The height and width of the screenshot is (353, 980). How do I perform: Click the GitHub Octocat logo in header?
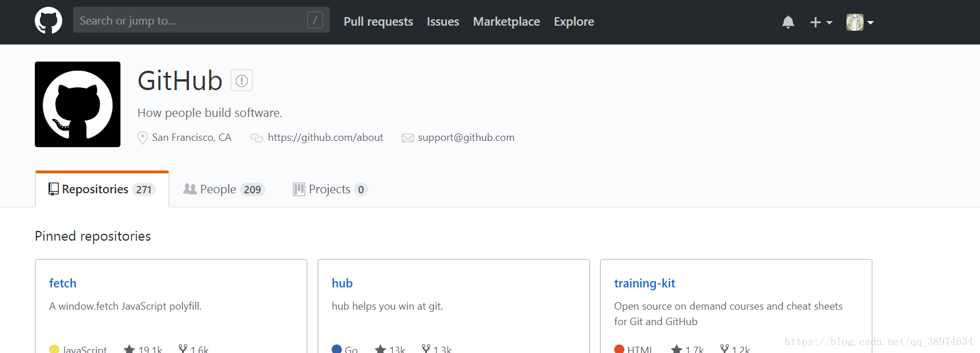pyautogui.click(x=49, y=21)
